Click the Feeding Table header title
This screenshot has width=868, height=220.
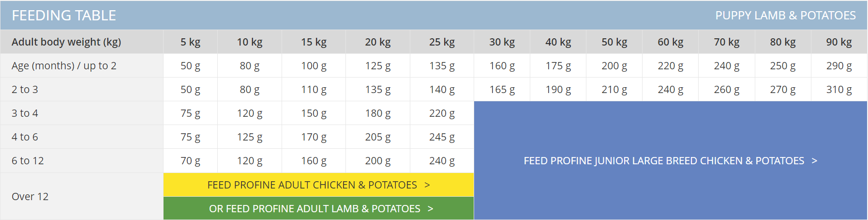64,16
